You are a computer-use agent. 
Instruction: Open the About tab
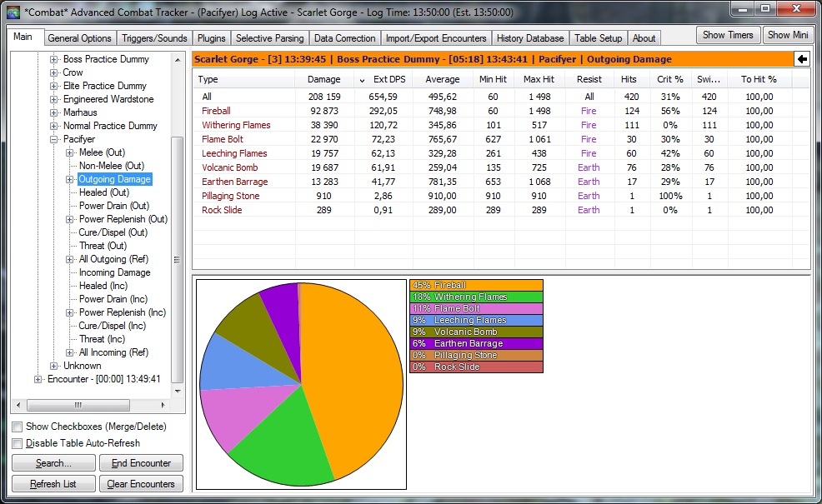[x=644, y=38]
